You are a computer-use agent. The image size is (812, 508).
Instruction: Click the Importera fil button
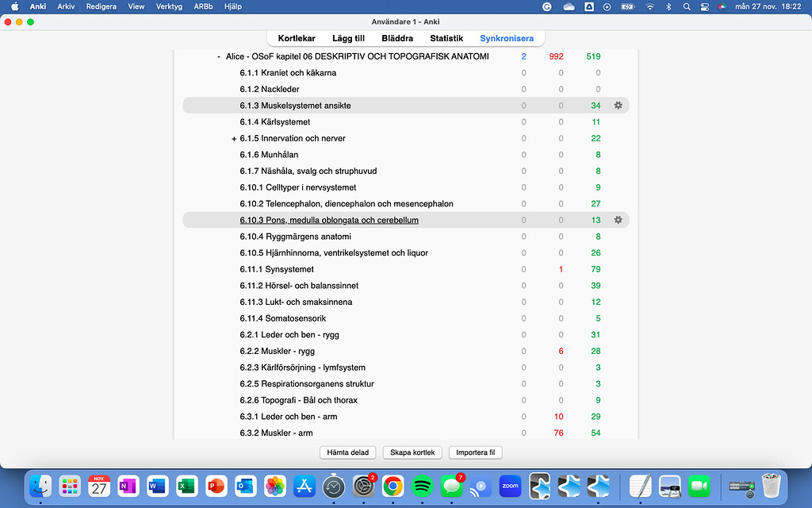(475, 452)
